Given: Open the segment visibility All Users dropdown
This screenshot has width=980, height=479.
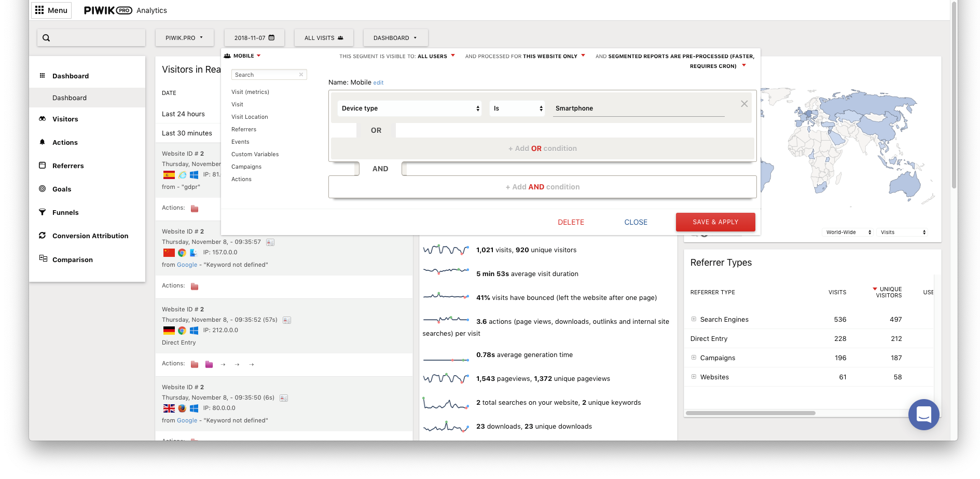Looking at the screenshot, I should click(x=436, y=56).
